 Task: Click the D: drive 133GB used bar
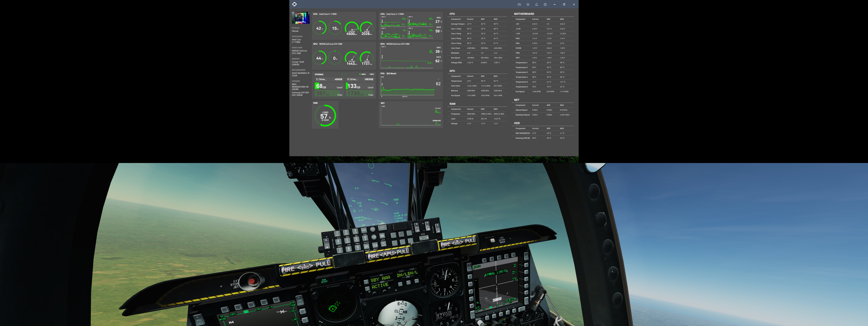[360, 86]
